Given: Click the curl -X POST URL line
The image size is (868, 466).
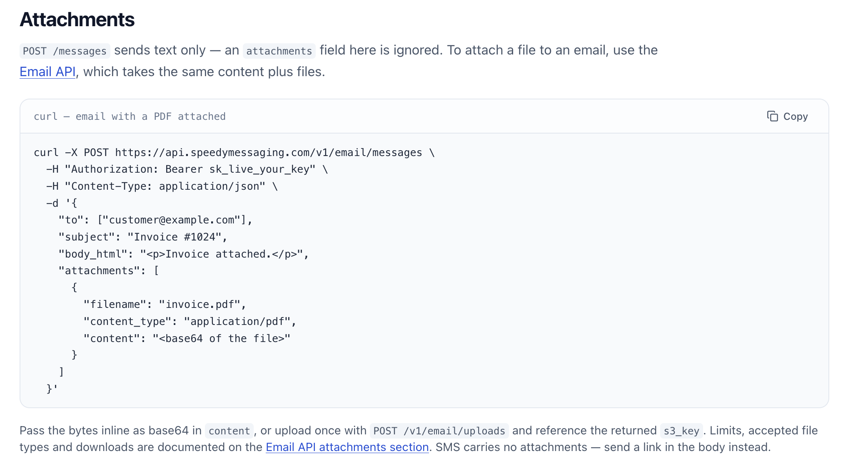Looking at the screenshot, I should pos(234,153).
